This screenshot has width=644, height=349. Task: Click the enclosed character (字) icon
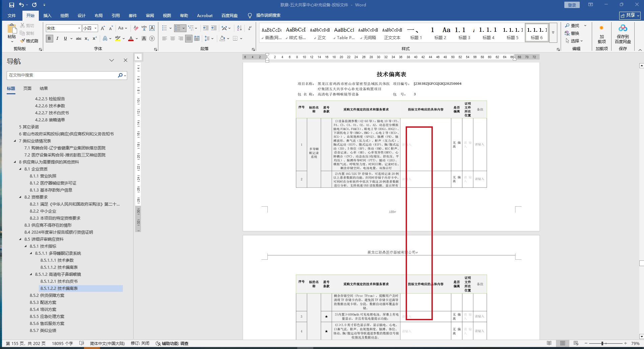[x=152, y=38]
